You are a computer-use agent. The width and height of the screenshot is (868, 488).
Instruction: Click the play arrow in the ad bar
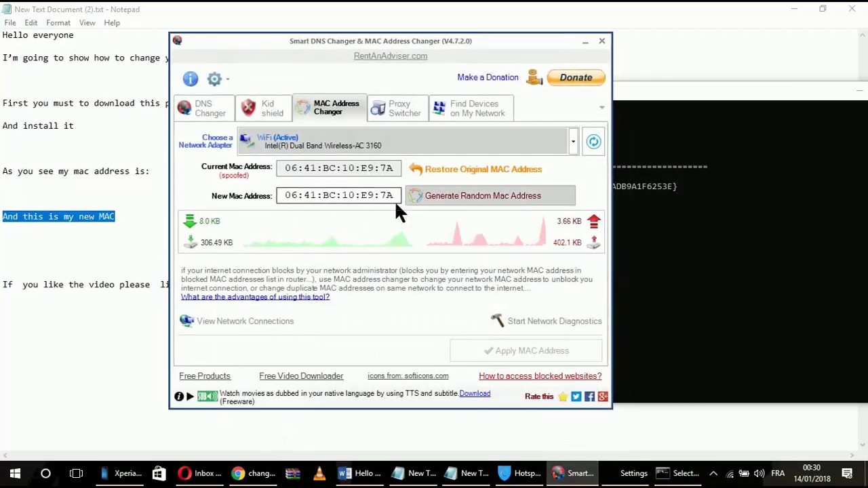190,396
